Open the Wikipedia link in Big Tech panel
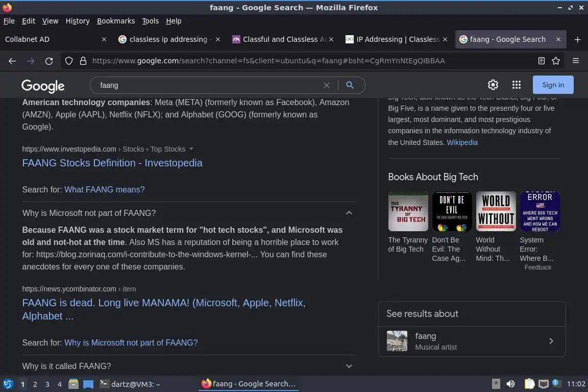 462,142
